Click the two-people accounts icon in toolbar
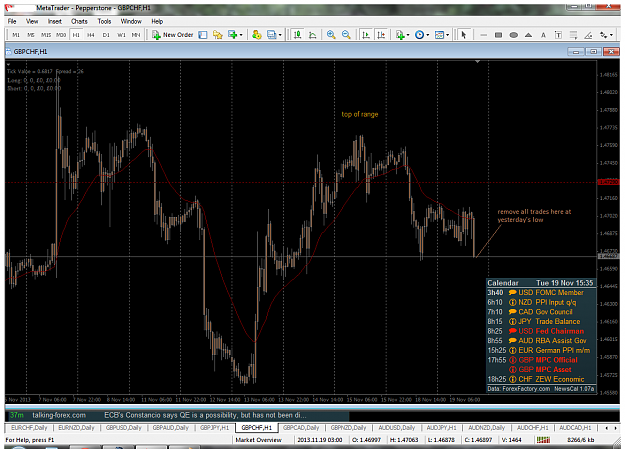 tap(257, 35)
